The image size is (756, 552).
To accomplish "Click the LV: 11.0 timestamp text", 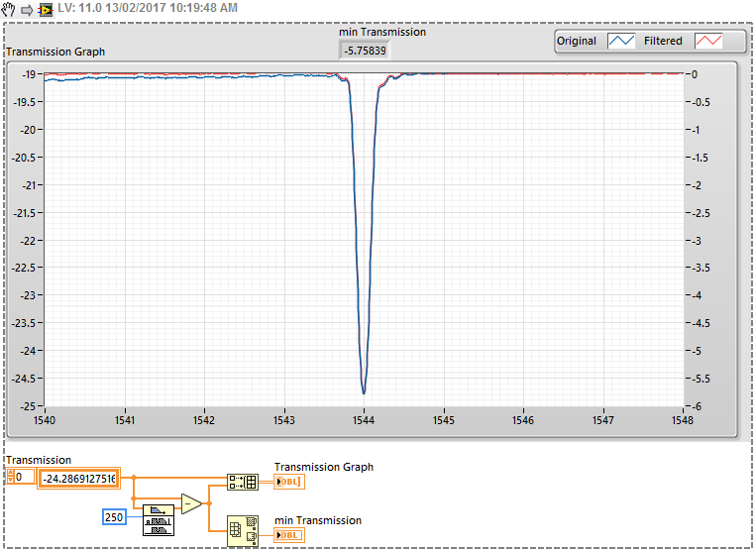I will point(148,8).
